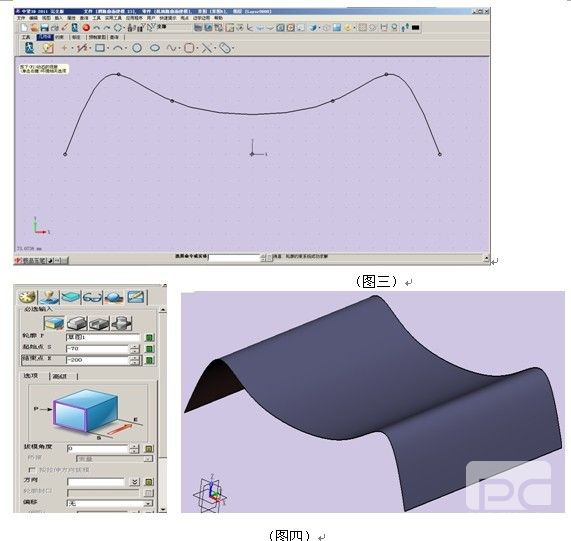Expand the 方向 direction double-chevron button
571x541 pixels.
(134, 482)
